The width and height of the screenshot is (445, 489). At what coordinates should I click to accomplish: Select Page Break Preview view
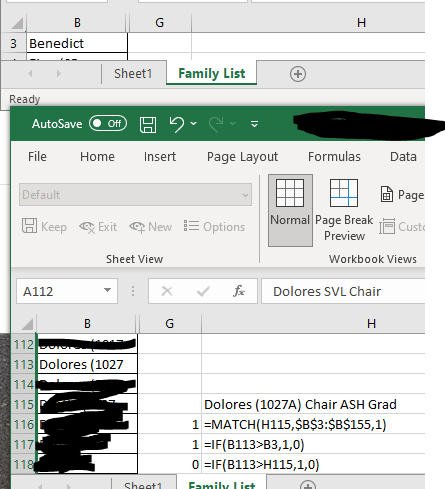[x=344, y=210]
